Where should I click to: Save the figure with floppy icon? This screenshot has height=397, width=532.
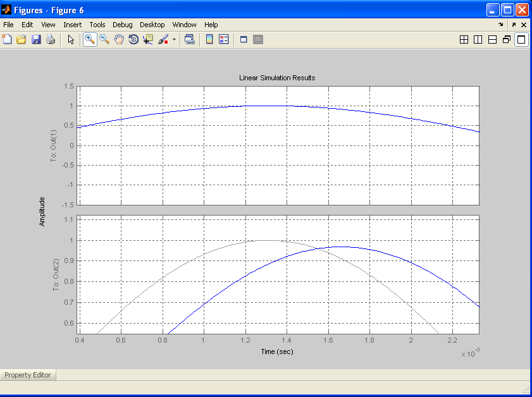[x=36, y=39]
